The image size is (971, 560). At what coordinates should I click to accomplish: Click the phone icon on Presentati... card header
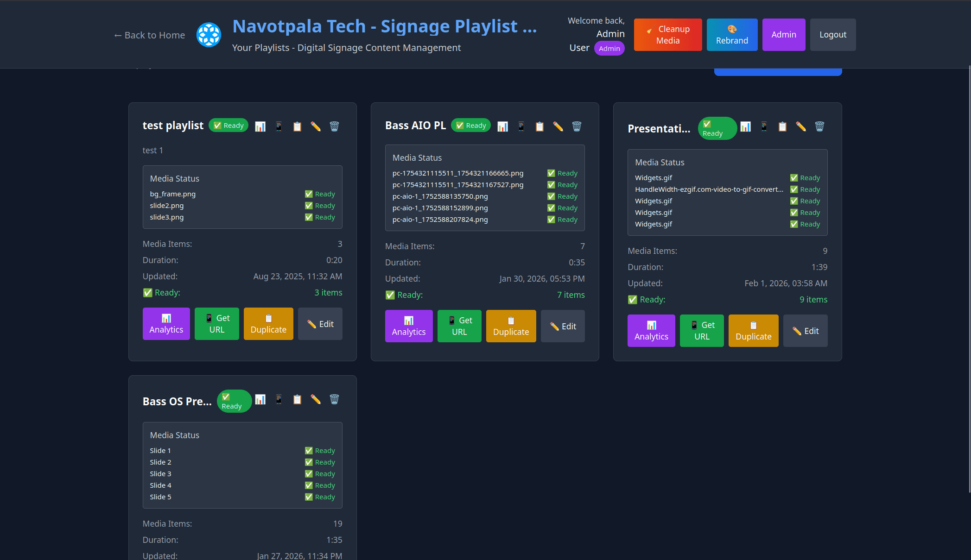764,126
